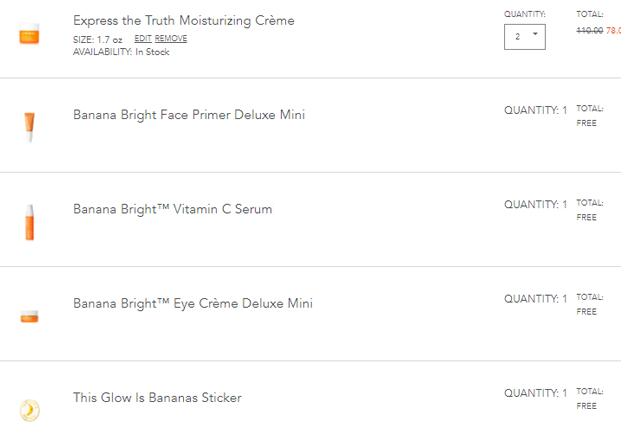625x433 pixels.
Task: Open Banana Bright Vitamin C Serum title
Action: pos(173,209)
